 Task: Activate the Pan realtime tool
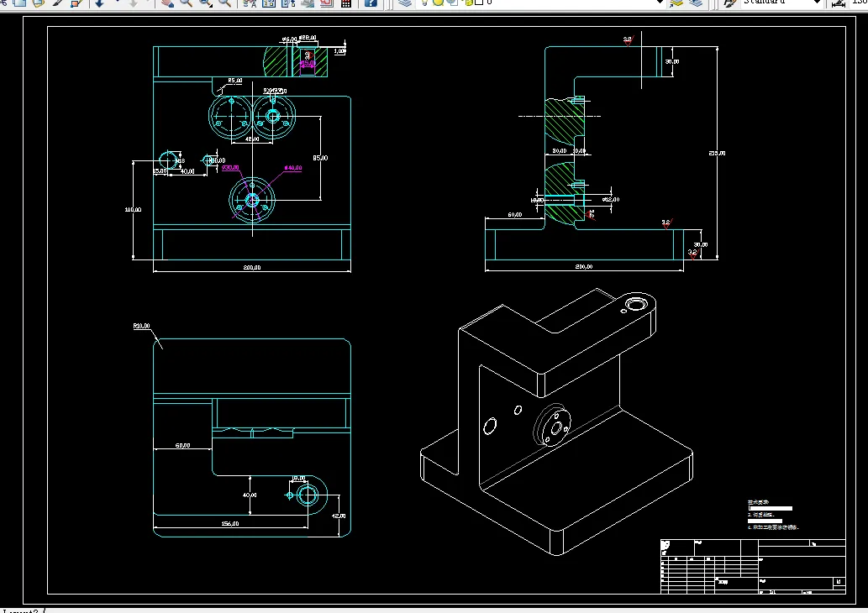click(x=166, y=3)
